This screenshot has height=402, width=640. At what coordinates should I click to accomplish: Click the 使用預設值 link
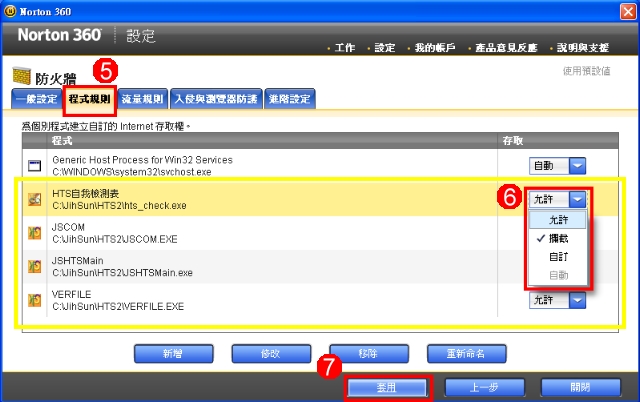[587, 71]
